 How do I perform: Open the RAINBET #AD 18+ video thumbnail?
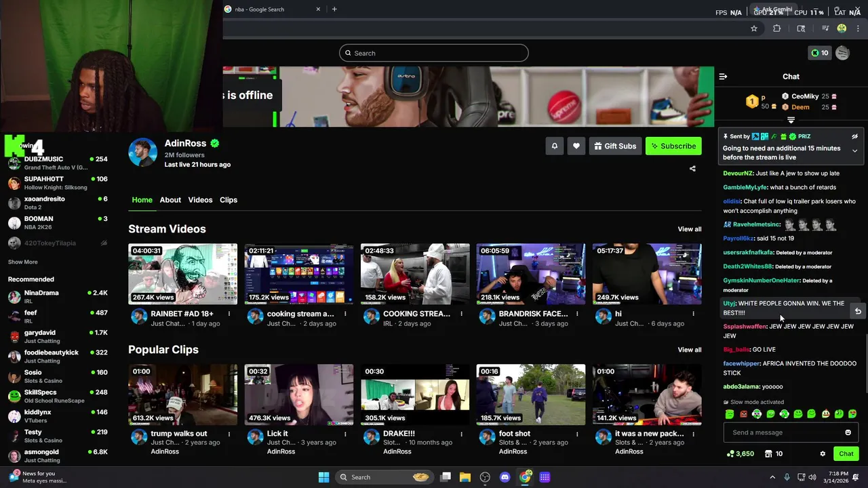click(183, 274)
